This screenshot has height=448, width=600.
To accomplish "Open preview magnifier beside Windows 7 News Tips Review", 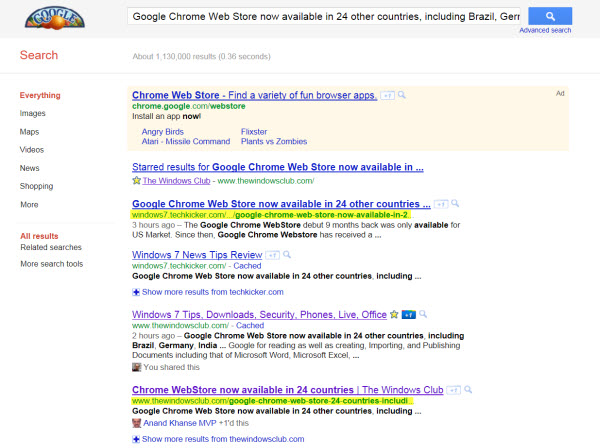I will pyautogui.click(x=287, y=254).
